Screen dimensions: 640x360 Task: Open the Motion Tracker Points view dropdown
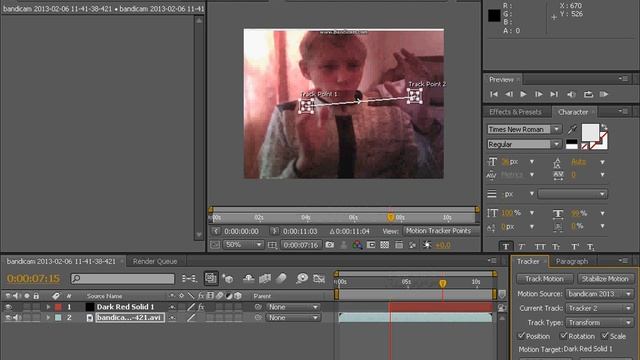point(442,231)
